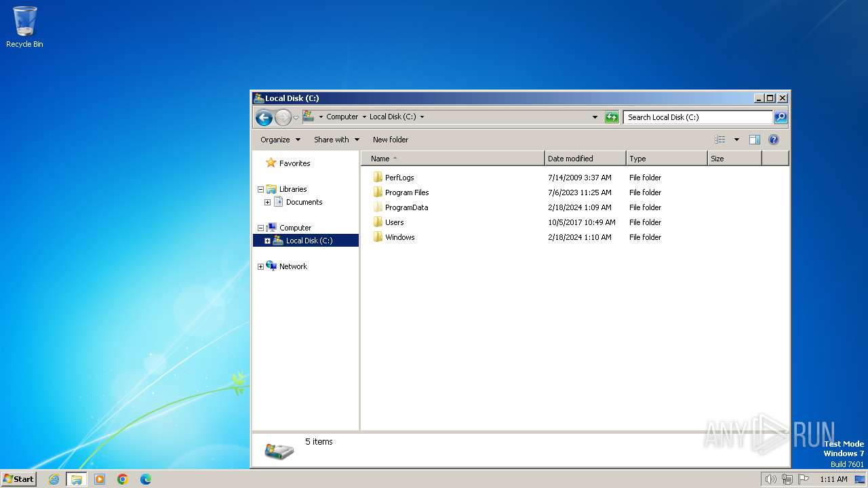Viewport: 868px width, 488px height.
Task: Select the ProgramData folder icon
Action: (x=378, y=207)
